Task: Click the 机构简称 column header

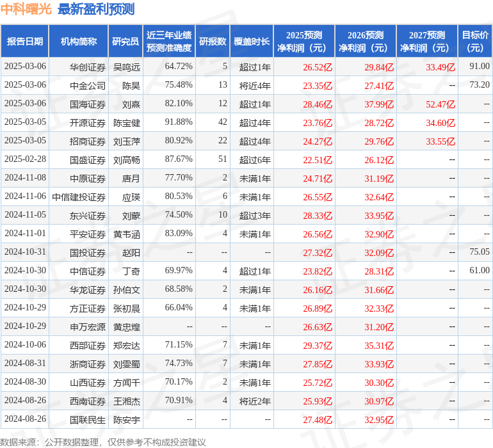Action: click(x=79, y=41)
